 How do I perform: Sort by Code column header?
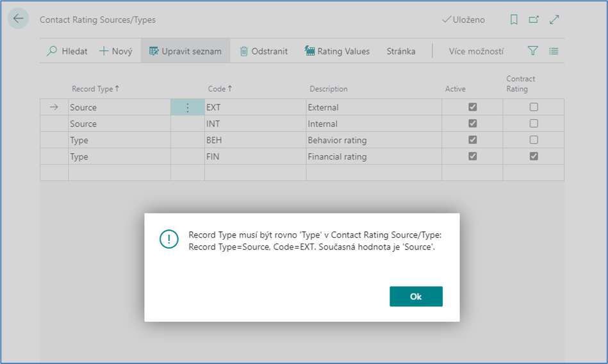coord(220,89)
